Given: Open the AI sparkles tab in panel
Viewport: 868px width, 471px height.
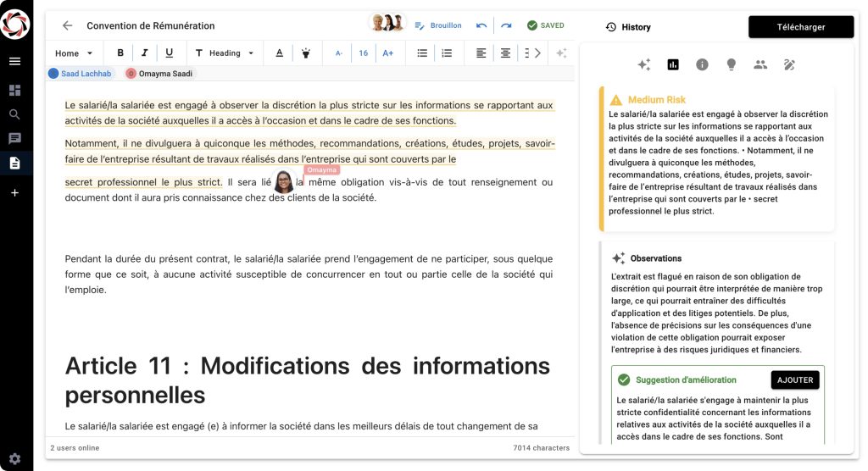Looking at the screenshot, I should pyautogui.click(x=643, y=64).
